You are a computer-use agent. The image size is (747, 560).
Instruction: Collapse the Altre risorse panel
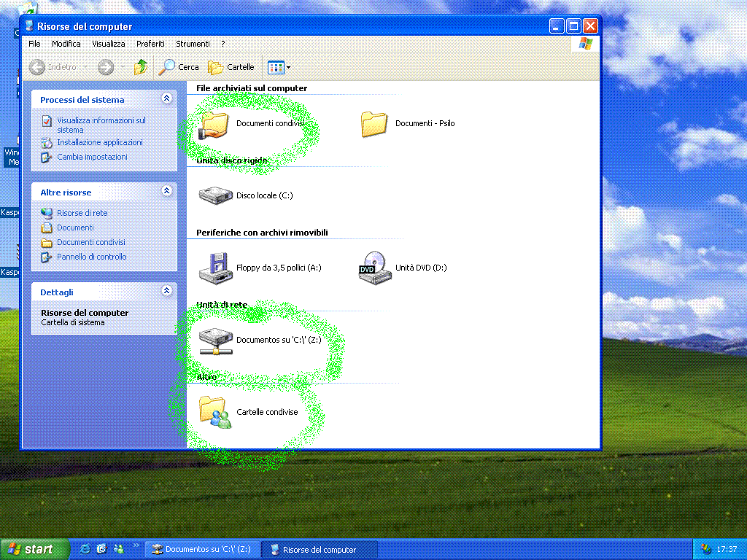tap(167, 192)
